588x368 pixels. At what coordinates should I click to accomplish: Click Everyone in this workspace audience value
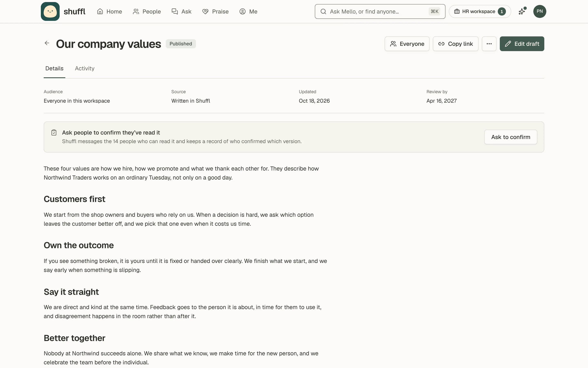coord(77,101)
